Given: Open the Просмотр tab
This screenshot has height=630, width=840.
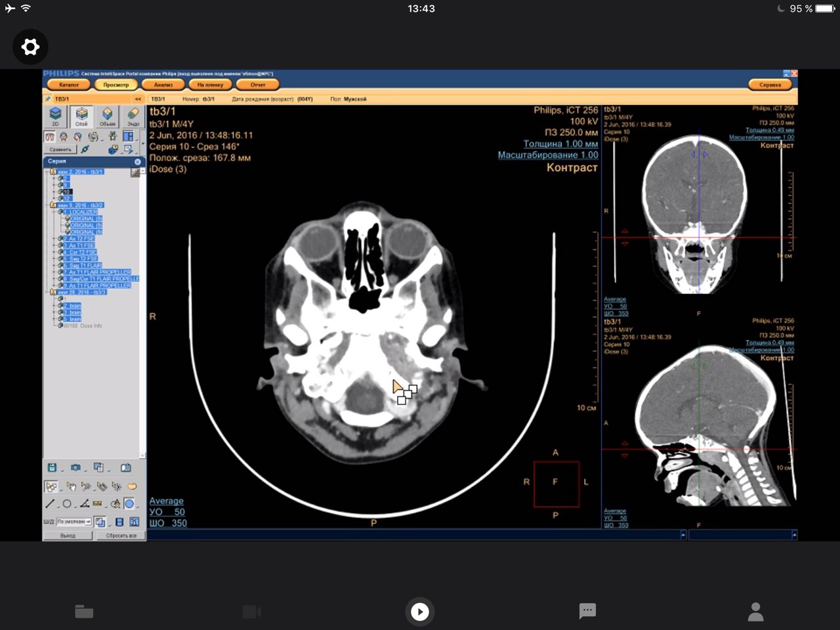Looking at the screenshot, I should (x=116, y=85).
